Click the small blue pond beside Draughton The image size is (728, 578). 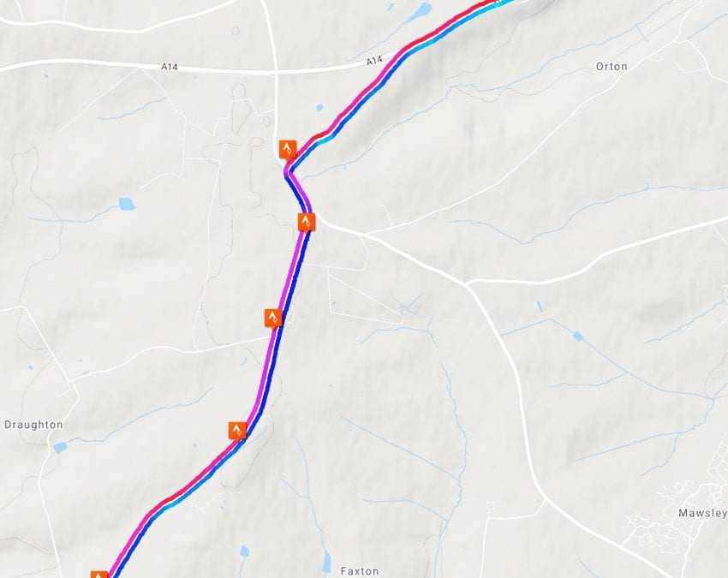(60, 448)
